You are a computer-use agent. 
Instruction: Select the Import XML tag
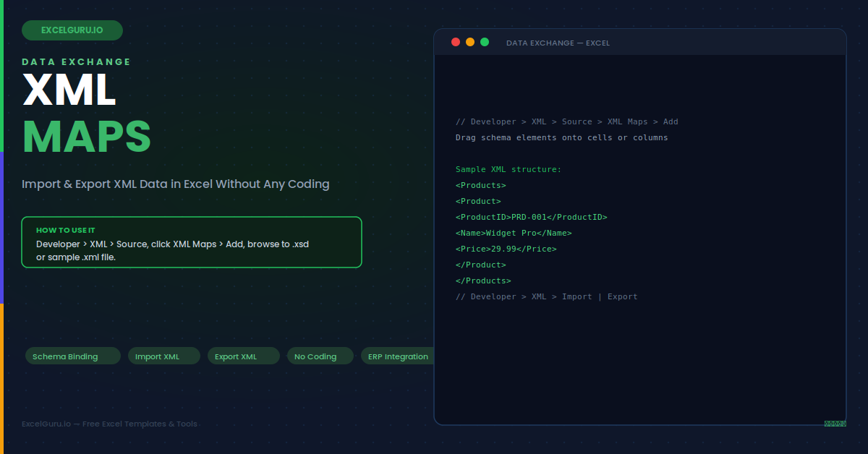(164, 356)
